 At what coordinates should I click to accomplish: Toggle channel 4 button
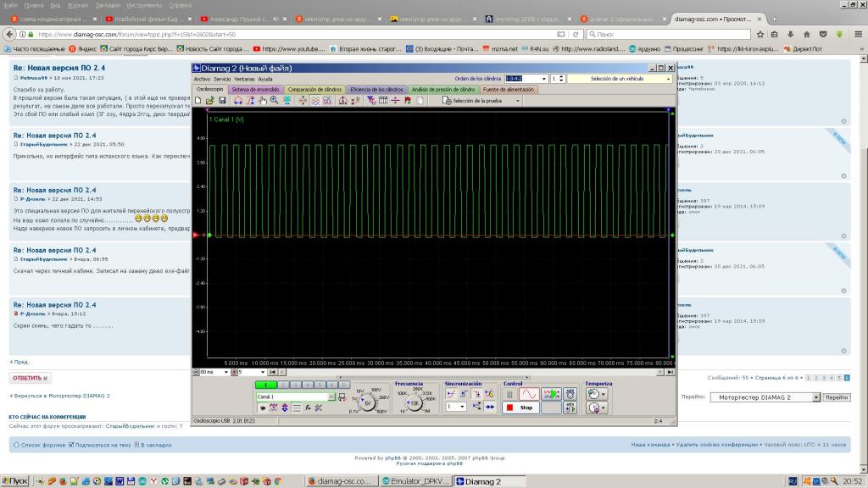[308, 384]
